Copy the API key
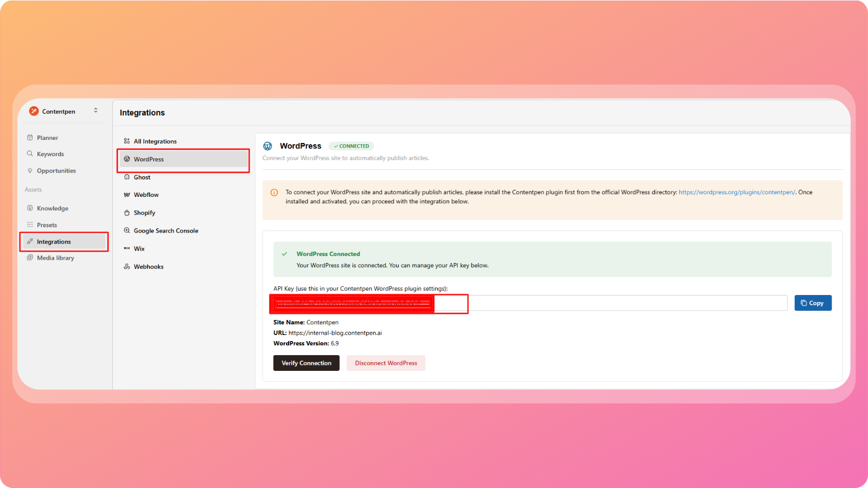This screenshot has height=488, width=868. click(x=812, y=303)
